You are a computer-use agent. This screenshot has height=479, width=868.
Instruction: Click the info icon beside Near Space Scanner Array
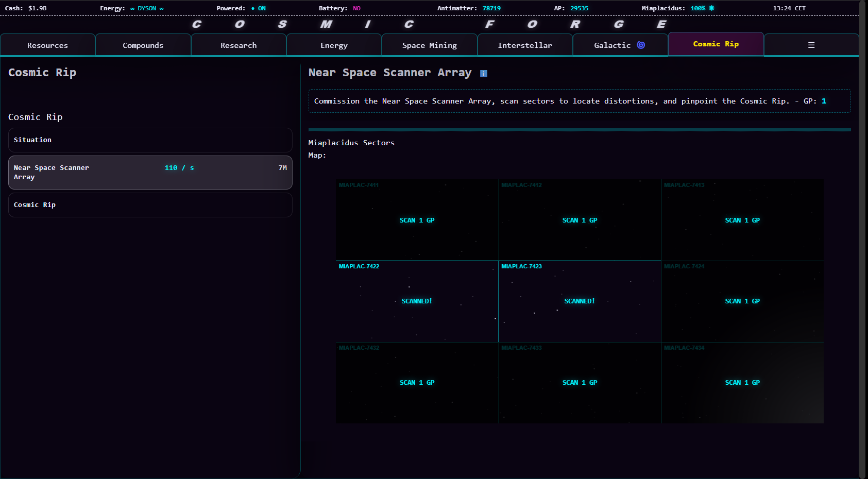coord(483,74)
